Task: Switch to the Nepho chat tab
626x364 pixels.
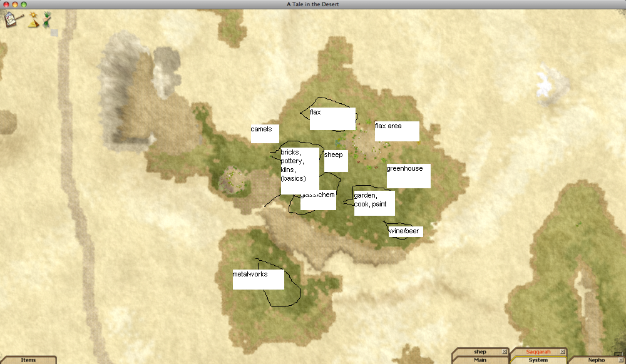Action: 597,360
